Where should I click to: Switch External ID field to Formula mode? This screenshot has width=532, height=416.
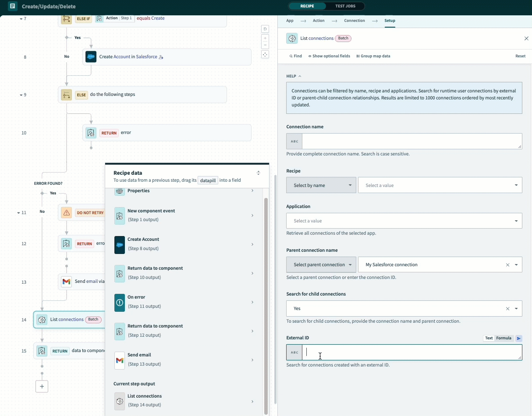click(x=503, y=338)
